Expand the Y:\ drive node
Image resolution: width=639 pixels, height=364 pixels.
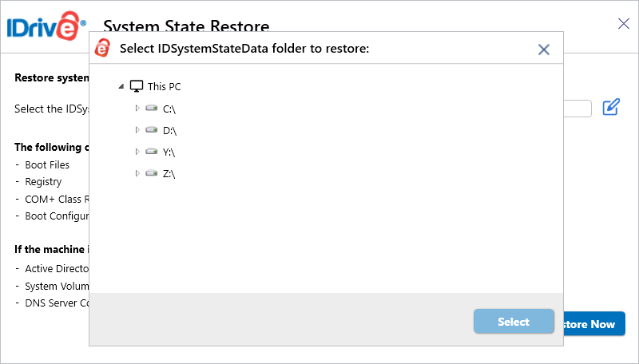point(137,152)
